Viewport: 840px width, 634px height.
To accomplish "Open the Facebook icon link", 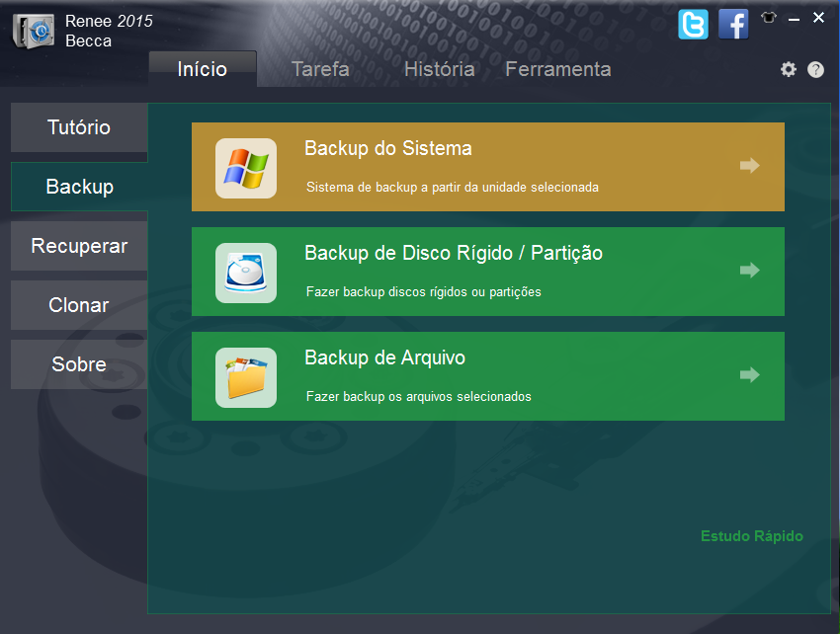I will (x=733, y=24).
